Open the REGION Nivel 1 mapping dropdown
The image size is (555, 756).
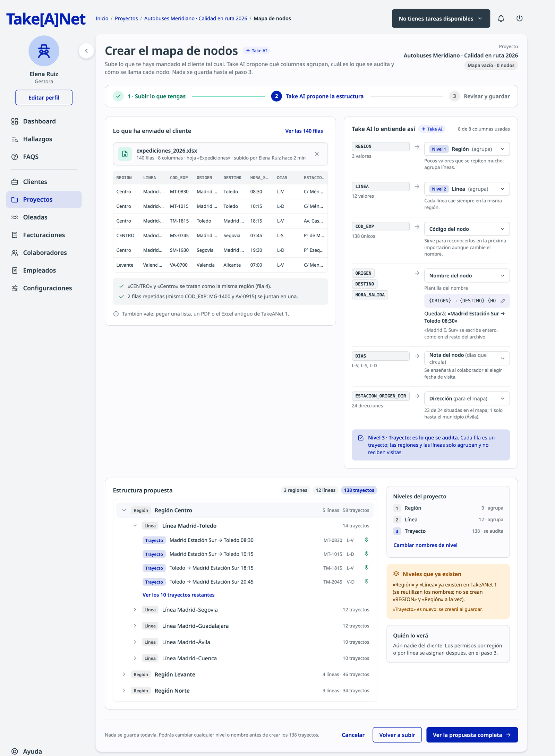coord(467,149)
